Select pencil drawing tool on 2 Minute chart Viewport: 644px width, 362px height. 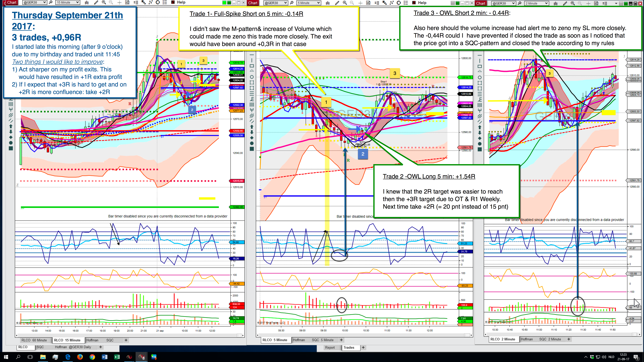(x=565, y=4)
